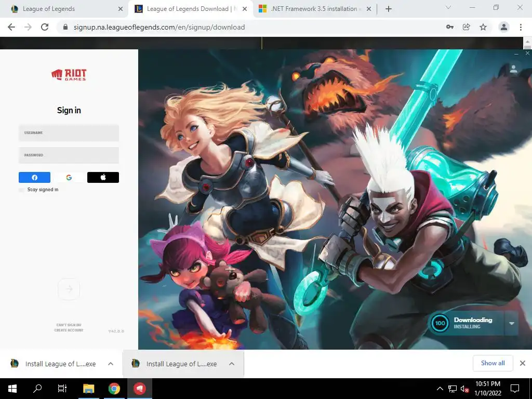Reload the current page
The height and width of the screenshot is (399, 532).
tap(45, 27)
